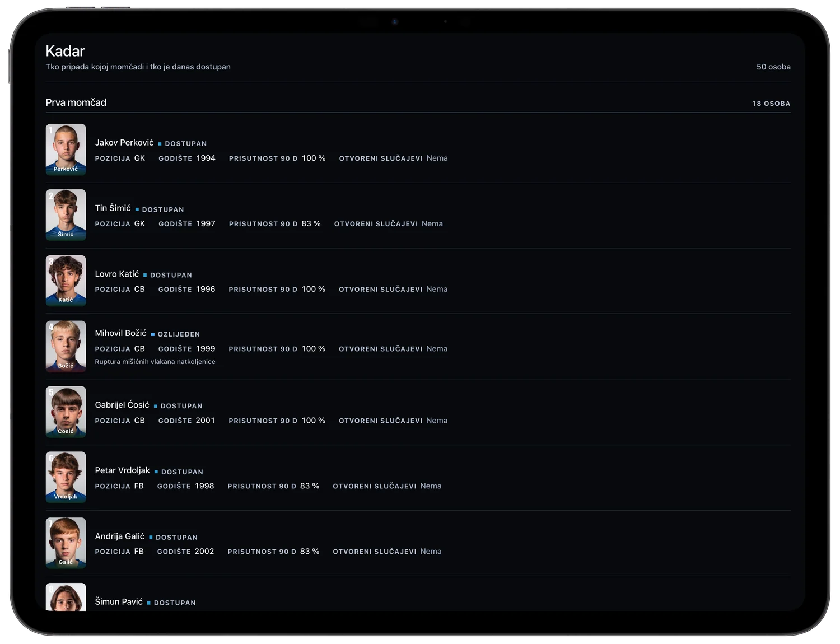Click 'Nema' open cases for Andrija Galić
The height and width of the screenshot is (644, 840).
point(431,552)
